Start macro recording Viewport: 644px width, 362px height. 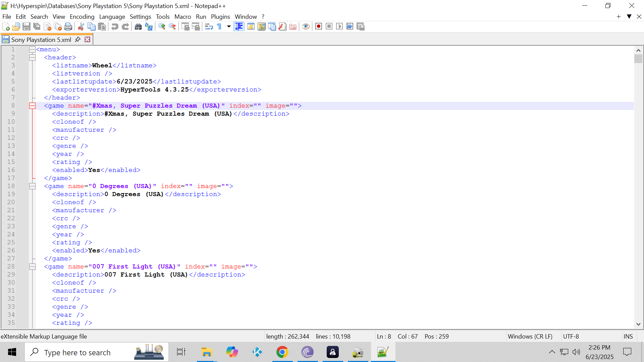(319, 26)
